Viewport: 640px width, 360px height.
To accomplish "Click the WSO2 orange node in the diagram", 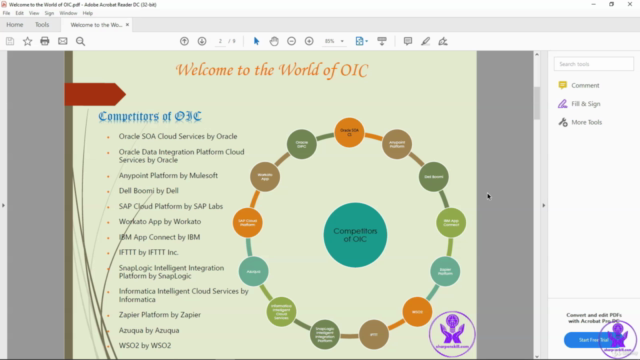I will click(417, 312).
